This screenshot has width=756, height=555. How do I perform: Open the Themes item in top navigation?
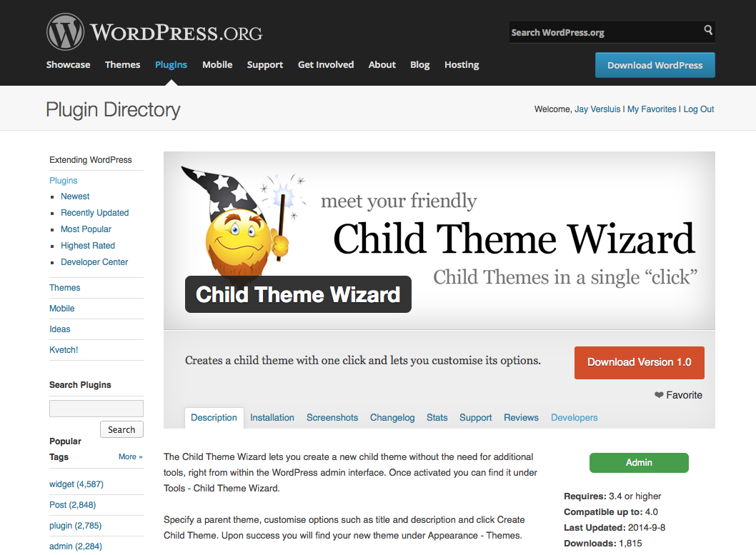122,64
